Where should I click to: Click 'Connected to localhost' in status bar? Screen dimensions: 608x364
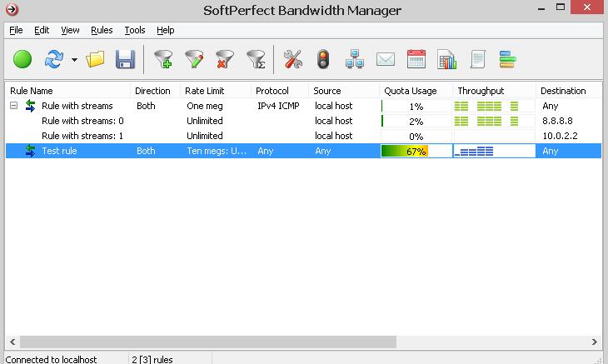point(51,359)
